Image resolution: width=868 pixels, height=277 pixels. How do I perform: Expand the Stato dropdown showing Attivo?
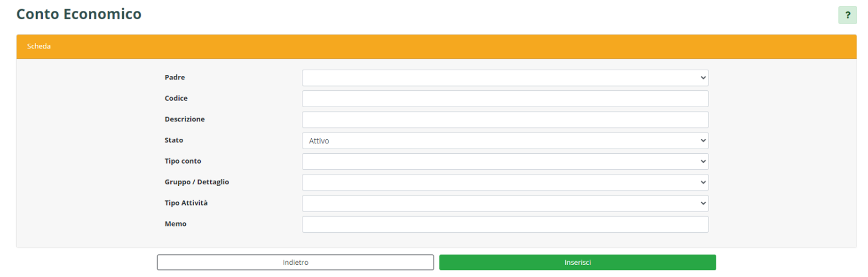click(x=505, y=141)
